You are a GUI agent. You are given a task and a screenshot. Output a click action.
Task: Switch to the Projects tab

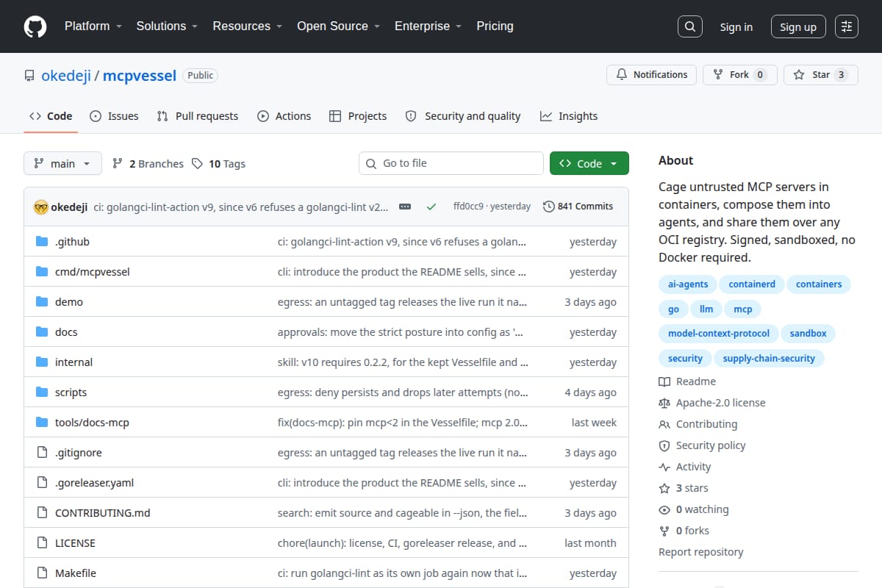click(358, 116)
